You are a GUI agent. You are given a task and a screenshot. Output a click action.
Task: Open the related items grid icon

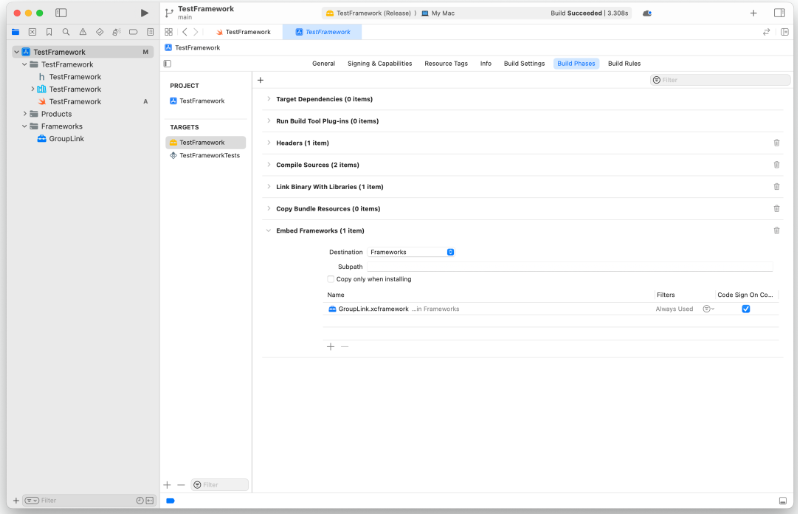tap(168, 32)
